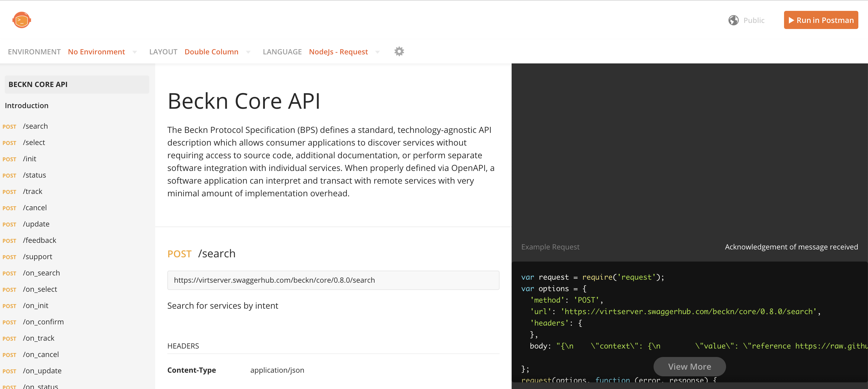This screenshot has height=389, width=868.
Task: Click the LAYOUT label
Action: pos(163,52)
